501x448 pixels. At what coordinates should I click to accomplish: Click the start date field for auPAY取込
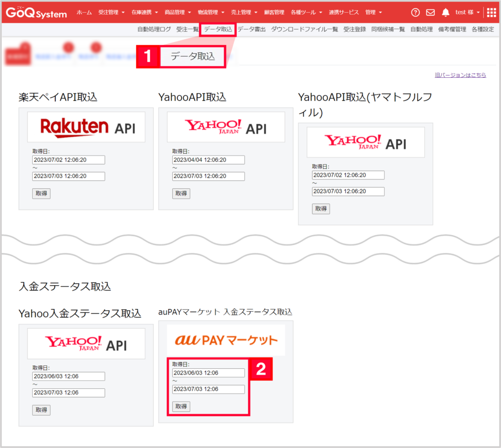point(208,373)
